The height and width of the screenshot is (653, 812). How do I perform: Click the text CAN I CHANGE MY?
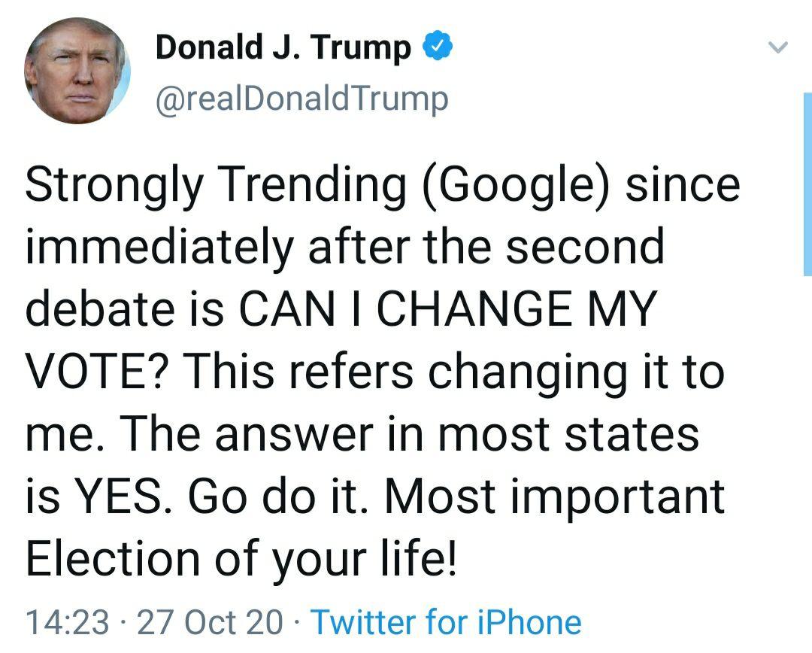(449, 309)
